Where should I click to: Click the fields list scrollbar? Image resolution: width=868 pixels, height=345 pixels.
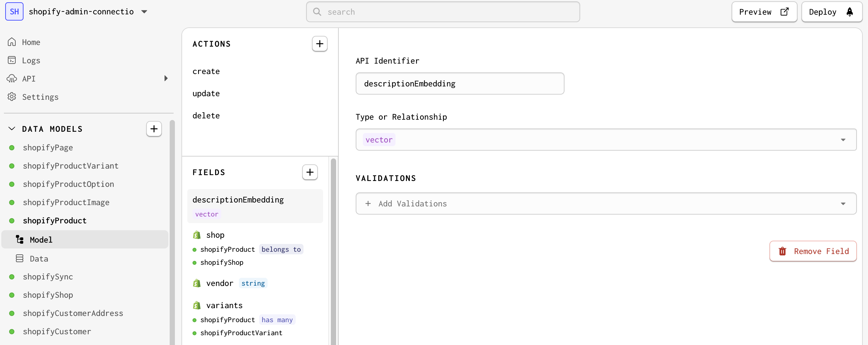(333, 251)
